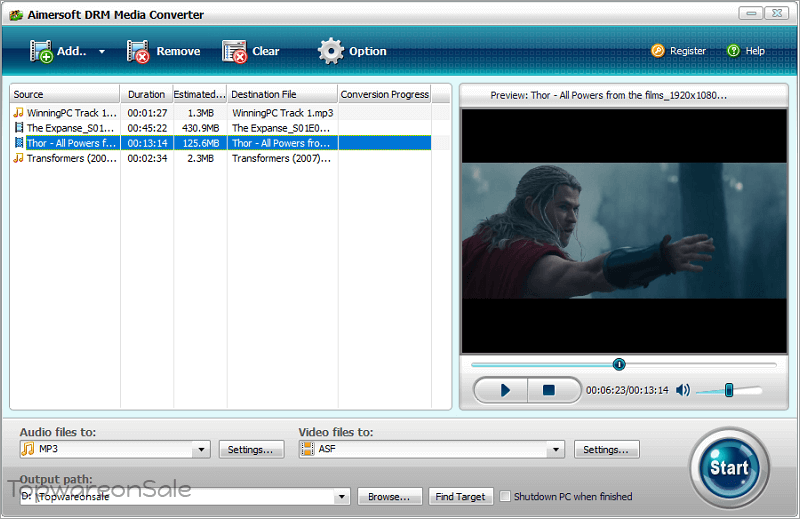Click the Help question mark icon
This screenshot has height=519, width=800.
(x=733, y=51)
